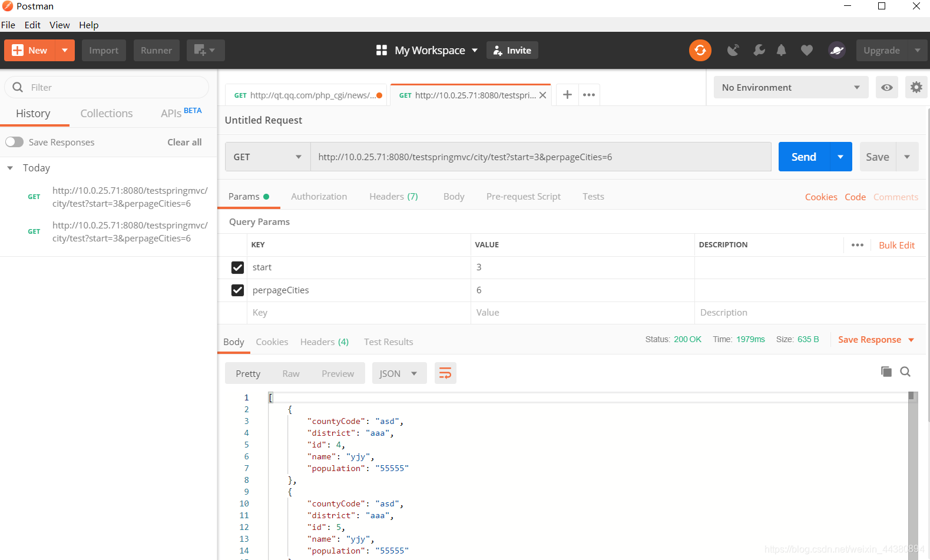Open the Save button dropdown arrow
930x560 pixels.
pyautogui.click(x=907, y=157)
